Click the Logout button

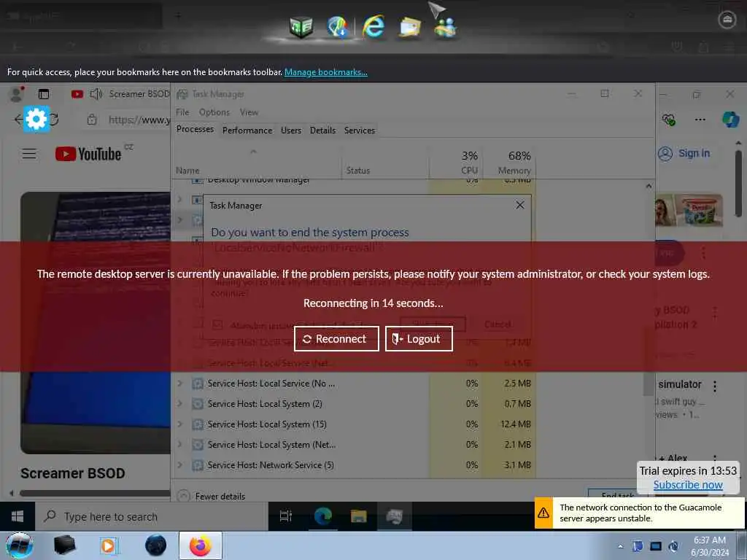coord(419,338)
